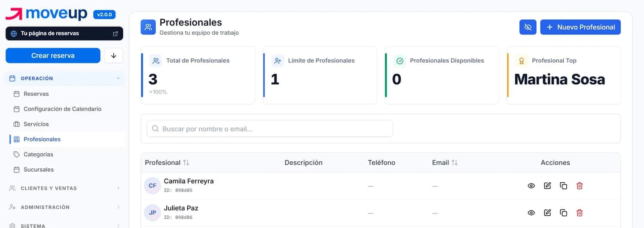Duplicate Julieta Paz copy icon
The width and height of the screenshot is (644, 228).
point(563,213)
